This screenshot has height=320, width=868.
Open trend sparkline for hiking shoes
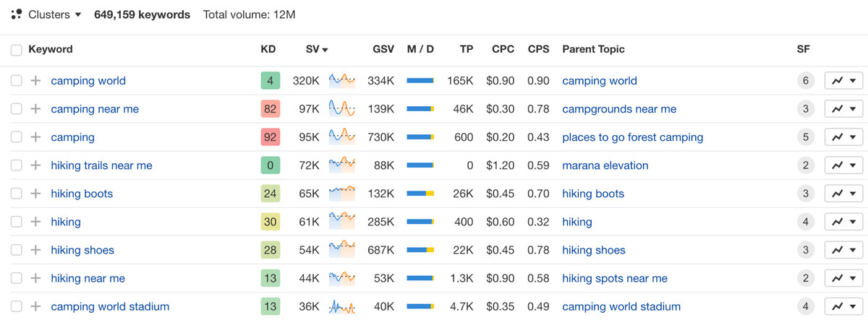click(x=341, y=249)
